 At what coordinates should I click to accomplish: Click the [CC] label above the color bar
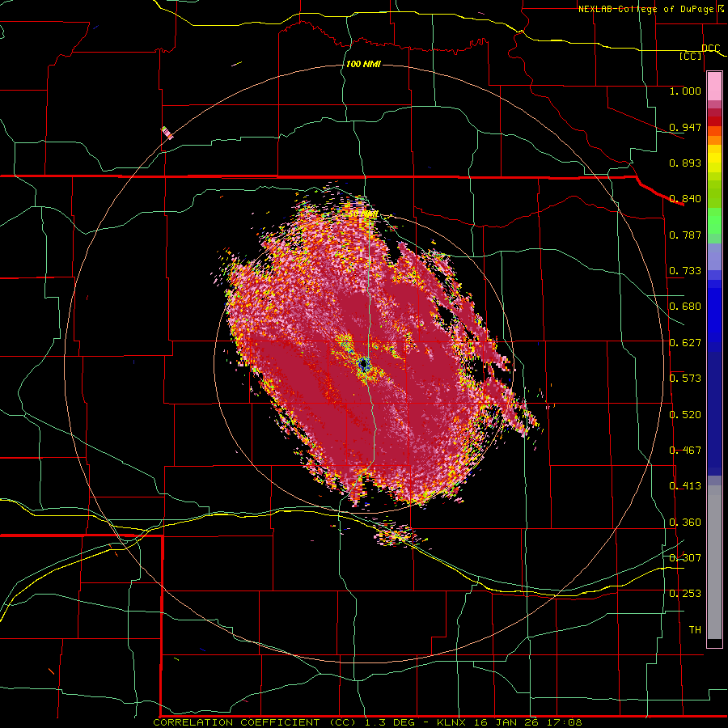click(x=691, y=56)
